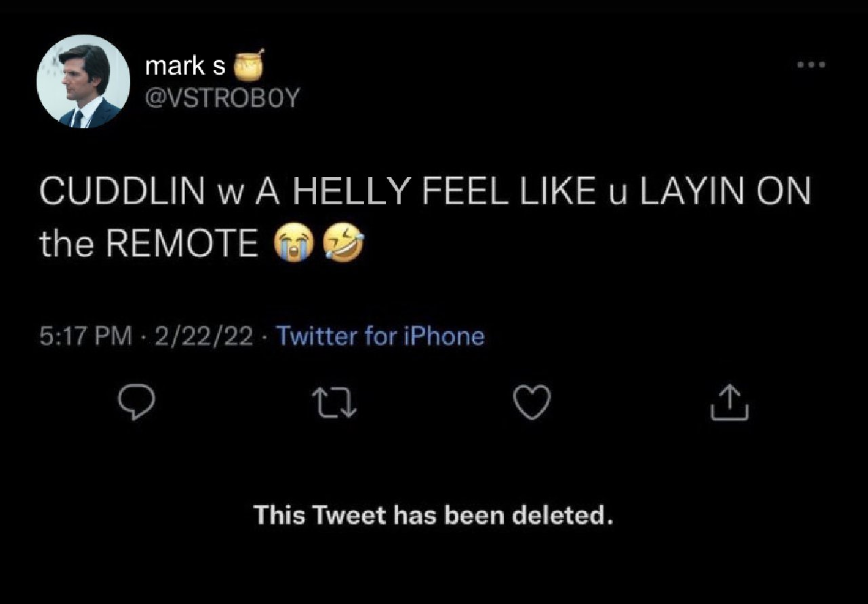Open the three-dot more options menu
Image resolution: width=868 pixels, height=604 pixels.
[x=811, y=65]
